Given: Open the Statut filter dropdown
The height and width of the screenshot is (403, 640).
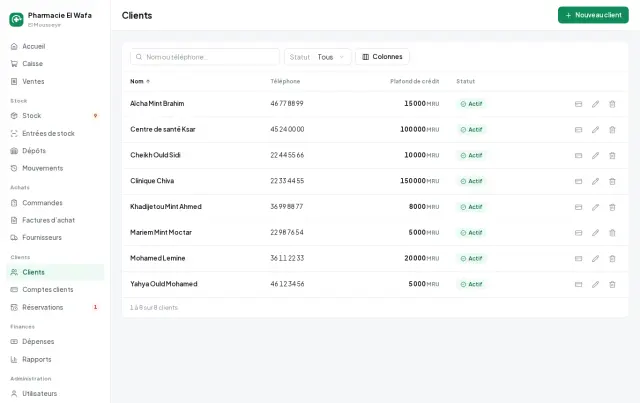Looking at the screenshot, I should click(318, 57).
